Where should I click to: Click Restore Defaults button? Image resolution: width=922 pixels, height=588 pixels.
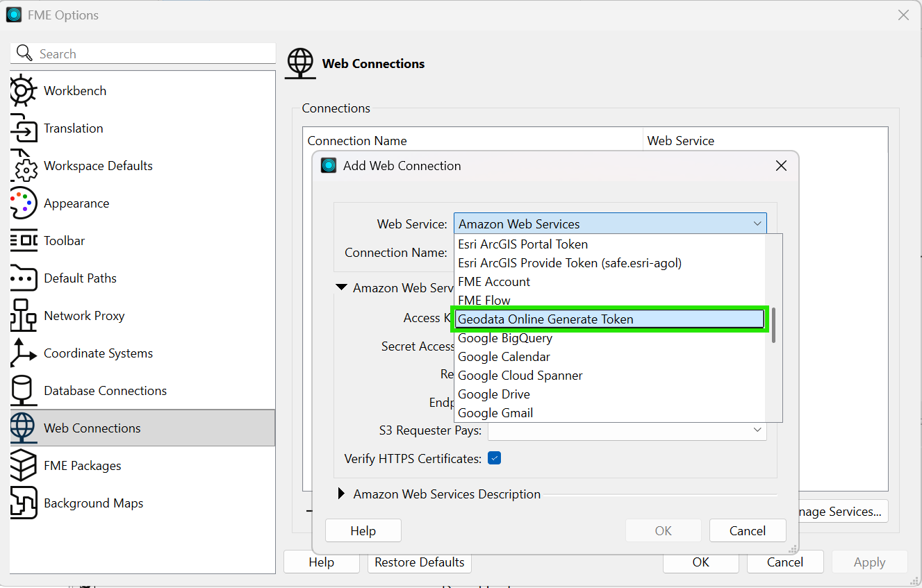click(420, 562)
